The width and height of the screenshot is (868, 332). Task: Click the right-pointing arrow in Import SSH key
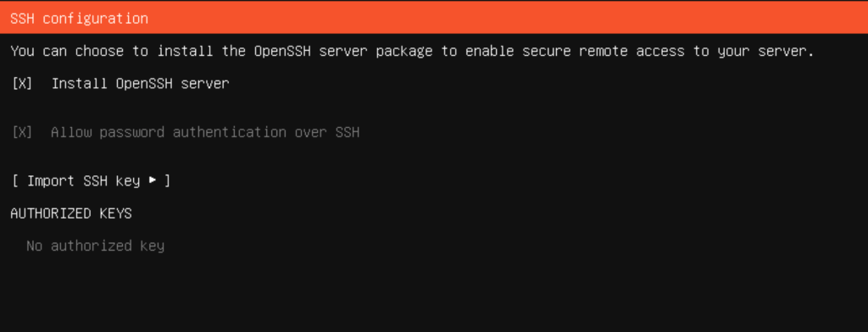pyautogui.click(x=153, y=180)
